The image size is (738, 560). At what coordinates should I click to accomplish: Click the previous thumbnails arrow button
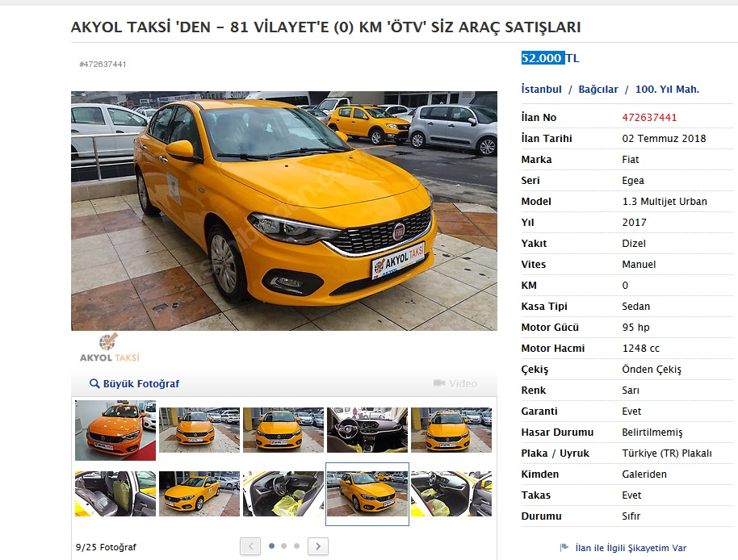(x=250, y=546)
